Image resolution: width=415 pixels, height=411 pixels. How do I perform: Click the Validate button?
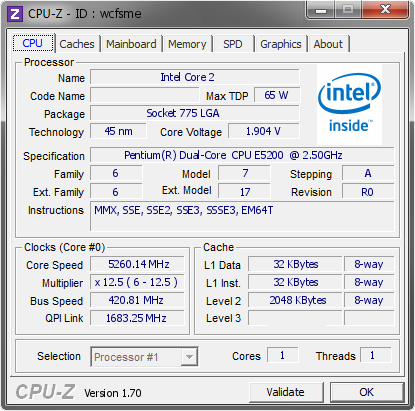pos(286,392)
